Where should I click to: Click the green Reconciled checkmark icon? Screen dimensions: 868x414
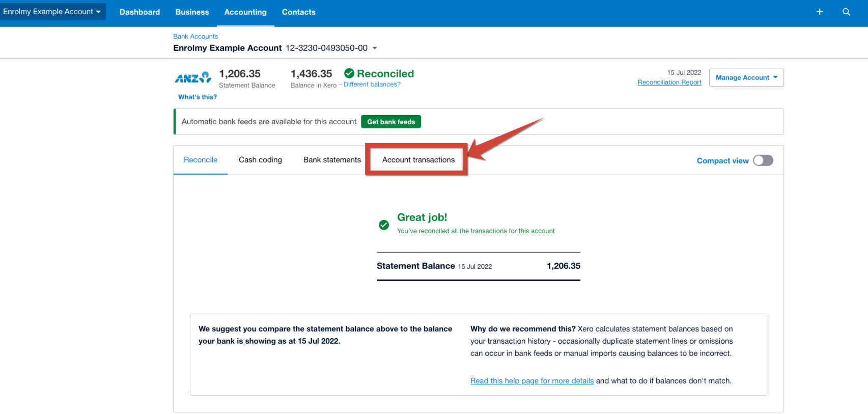click(x=349, y=73)
